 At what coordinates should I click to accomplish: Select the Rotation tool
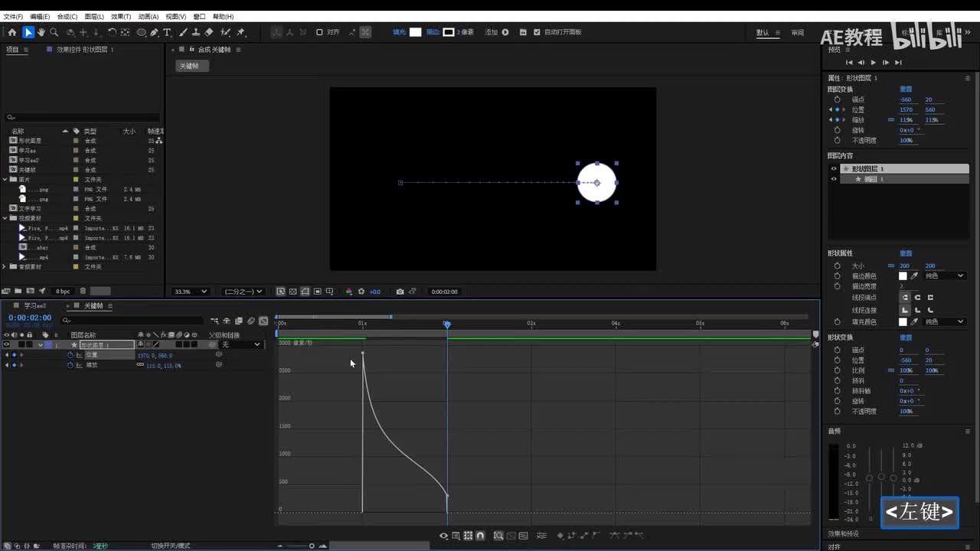[112, 32]
